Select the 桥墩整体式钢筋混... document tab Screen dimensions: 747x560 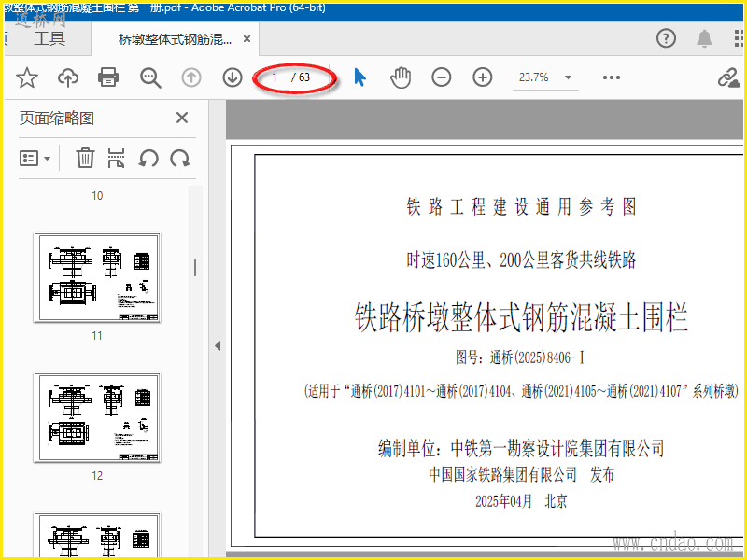[x=175, y=39]
